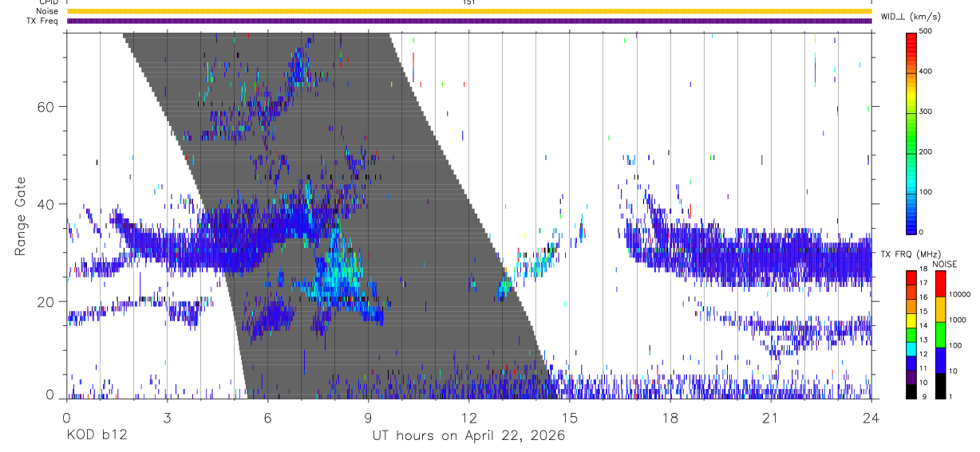Click the 400 label on the WID scale
This screenshot has height=452, width=980.
coord(927,72)
